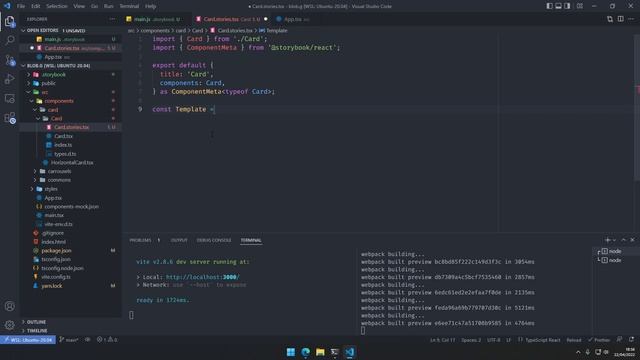Open Microsoft Edge from the taskbar
The height and width of the screenshot is (360, 640).
point(305,352)
